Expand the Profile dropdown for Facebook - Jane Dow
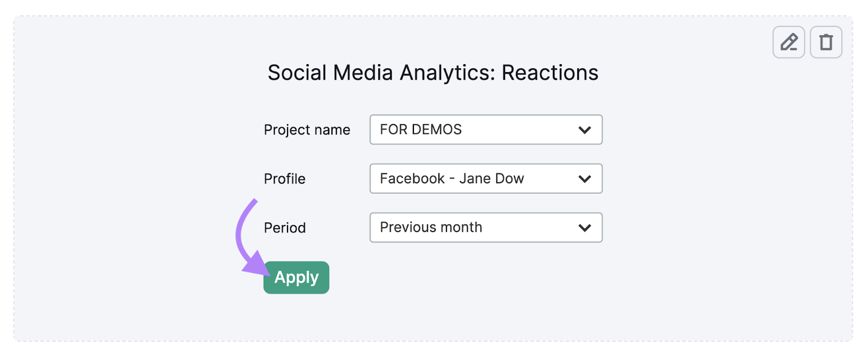Screen dimensions: 868x358 486,178
